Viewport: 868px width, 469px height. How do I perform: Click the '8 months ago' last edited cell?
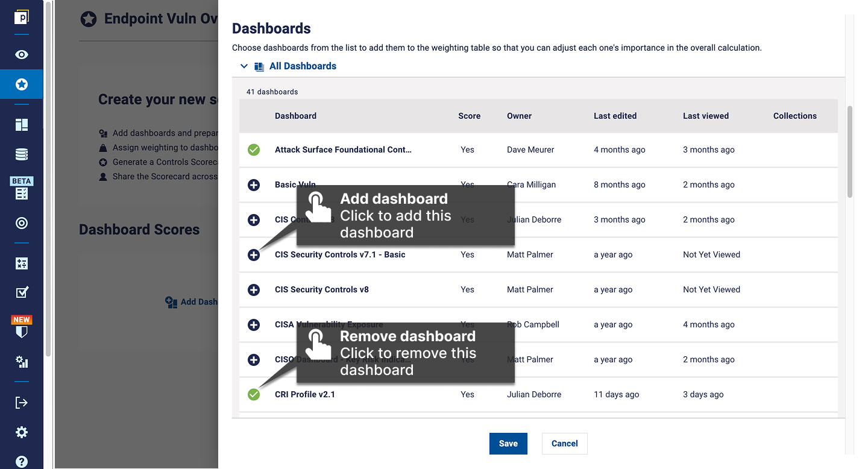619,184
